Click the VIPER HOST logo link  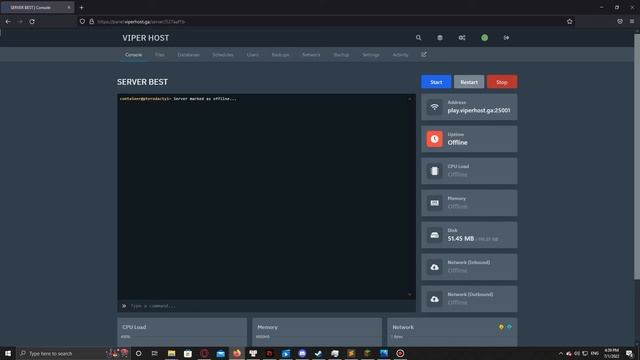146,38
